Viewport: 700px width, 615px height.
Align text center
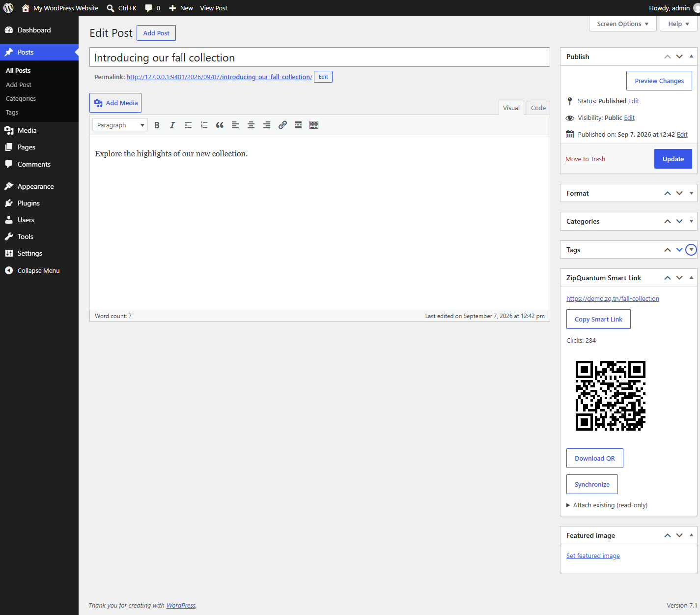(251, 125)
